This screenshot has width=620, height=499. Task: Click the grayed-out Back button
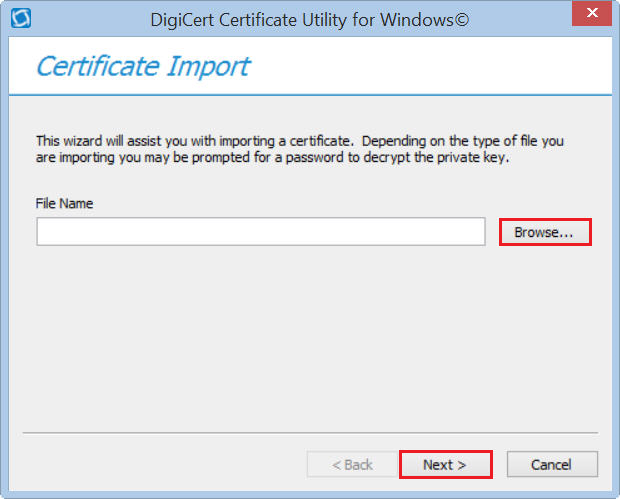tap(352, 464)
